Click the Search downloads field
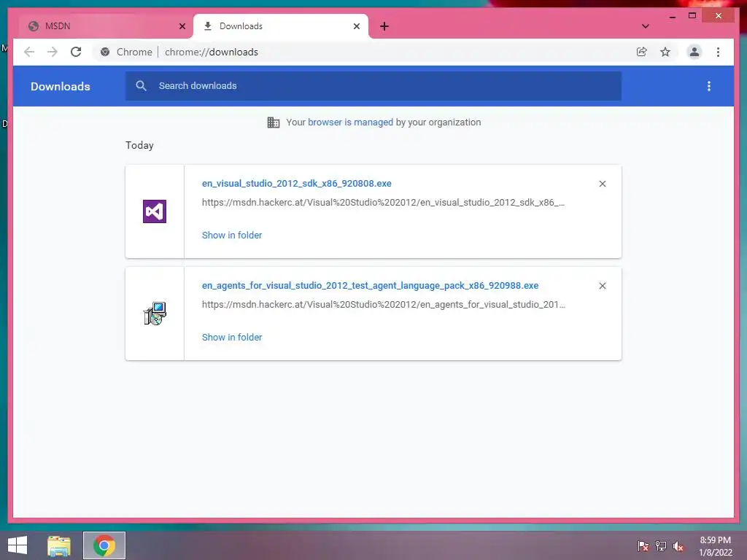Image resolution: width=747 pixels, height=560 pixels. 373,86
